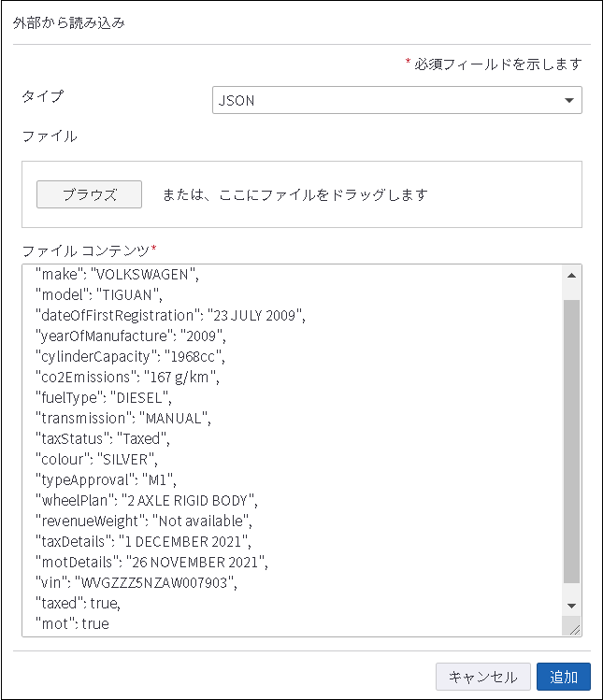Image resolution: width=603 pixels, height=700 pixels.
Task: Click the scroll up arrow in file contents
Action: click(571, 276)
